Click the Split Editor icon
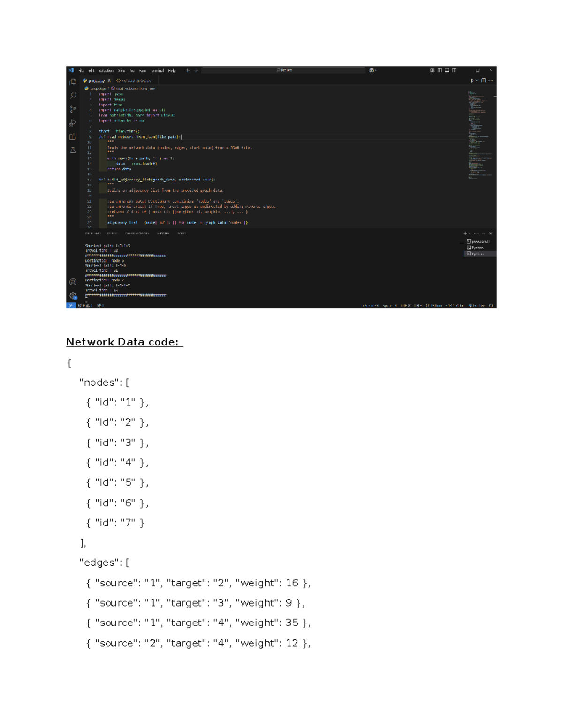Screen dimensions: 563x728 [x=484, y=81]
